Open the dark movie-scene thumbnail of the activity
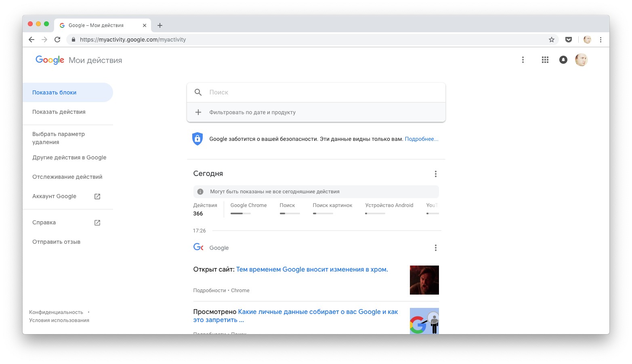 click(424, 280)
